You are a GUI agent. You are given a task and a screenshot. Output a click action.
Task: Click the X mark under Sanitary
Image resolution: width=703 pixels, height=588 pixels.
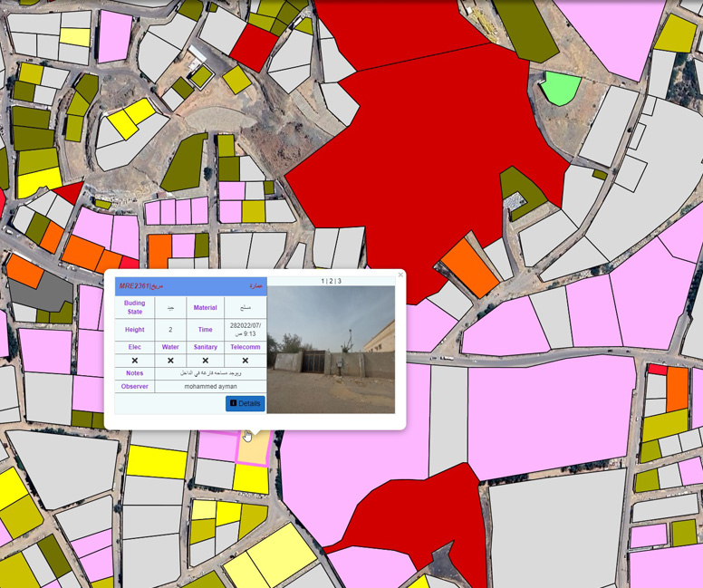pos(206,361)
